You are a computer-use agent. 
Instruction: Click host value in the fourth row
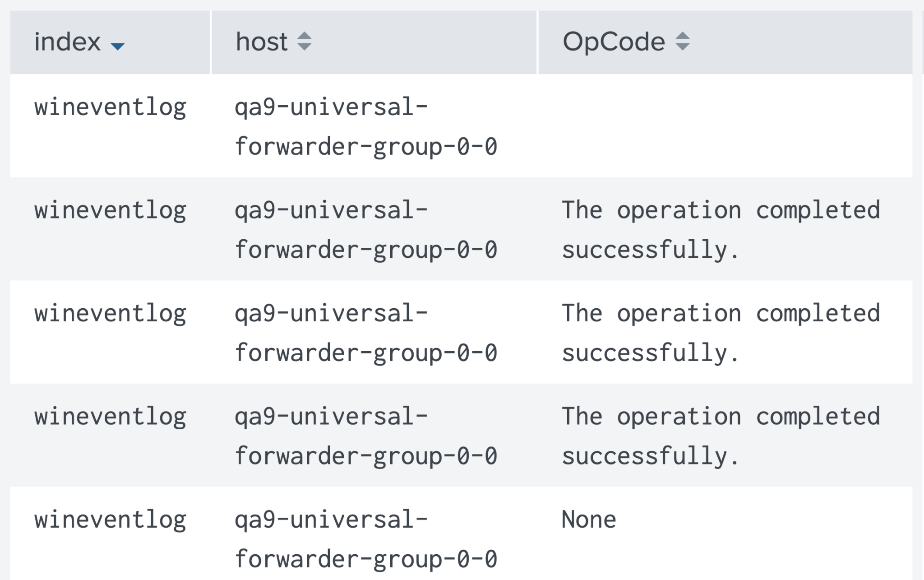pyautogui.click(x=366, y=436)
